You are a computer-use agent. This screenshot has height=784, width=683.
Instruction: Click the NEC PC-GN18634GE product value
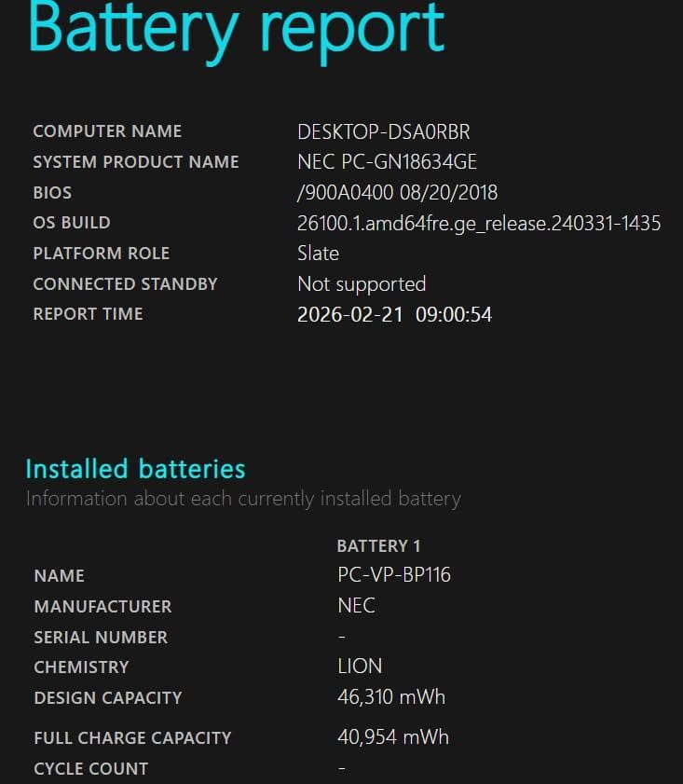tap(387, 162)
